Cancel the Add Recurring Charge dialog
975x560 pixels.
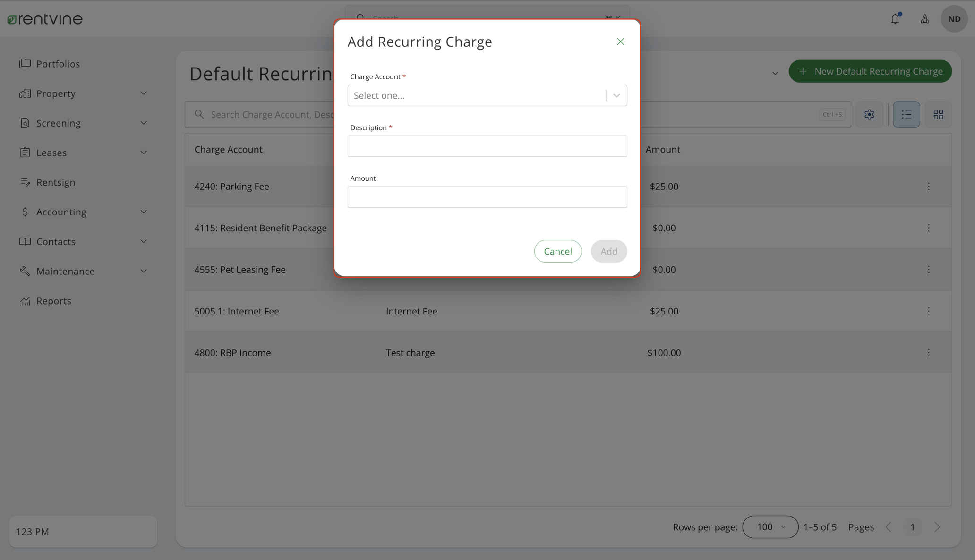(x=558, y=251)
